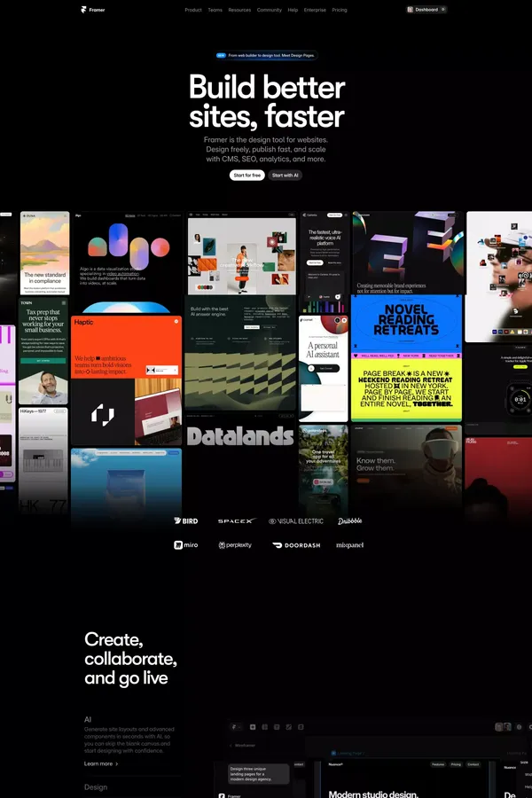Click the Start with AI button
This screenshot has width=532, height=798.
[286, 175]
